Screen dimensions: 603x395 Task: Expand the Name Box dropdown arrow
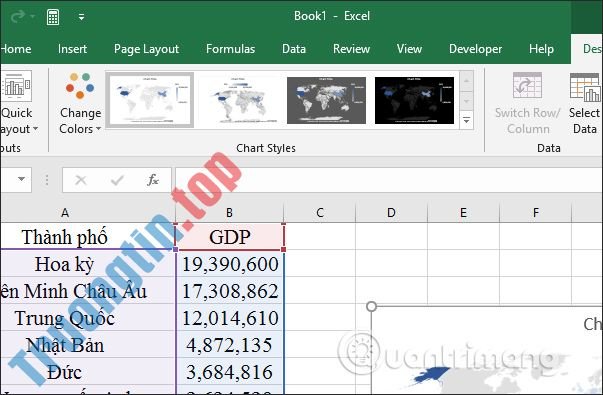[22, 179]
